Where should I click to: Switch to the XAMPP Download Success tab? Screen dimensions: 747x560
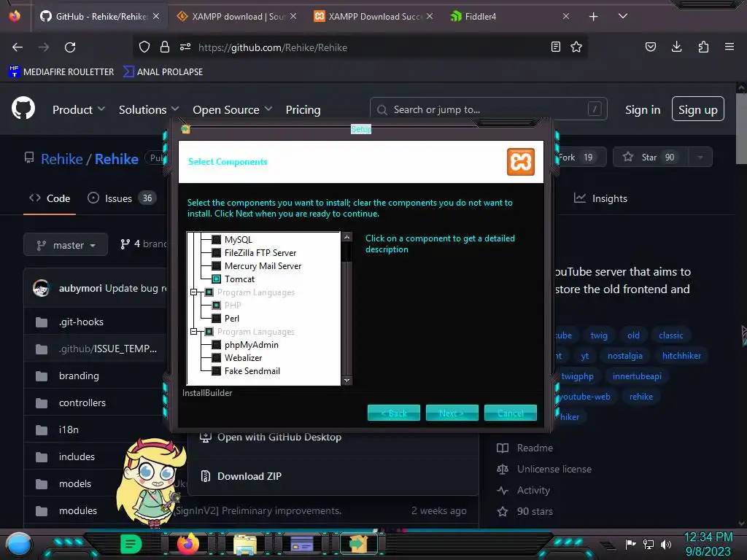373,17
